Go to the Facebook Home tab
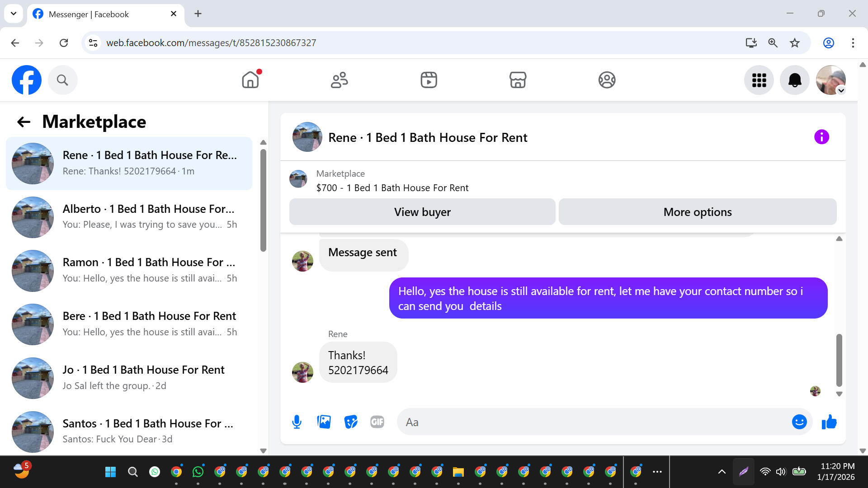Image resolution: width=868 pixels, height=488 pixels. click(250, 80)
